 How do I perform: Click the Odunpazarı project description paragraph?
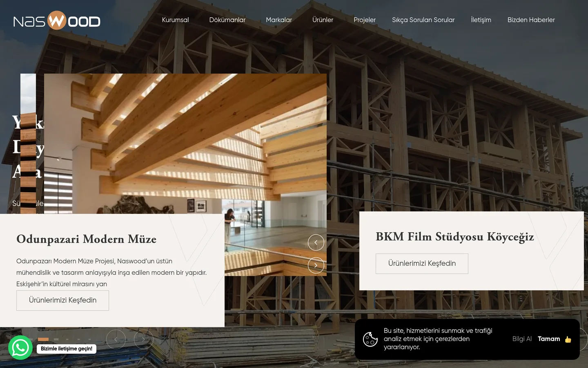[111, 272]
